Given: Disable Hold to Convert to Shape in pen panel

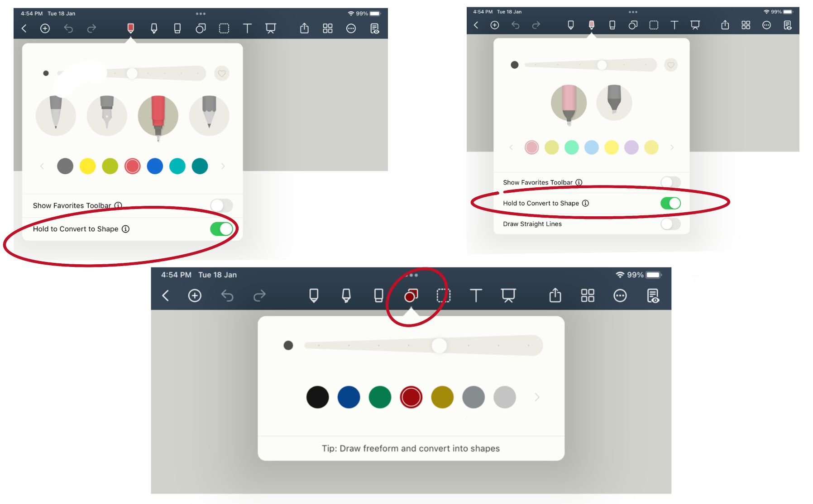Looking at the screenshot, I should (x=221, y=229).
